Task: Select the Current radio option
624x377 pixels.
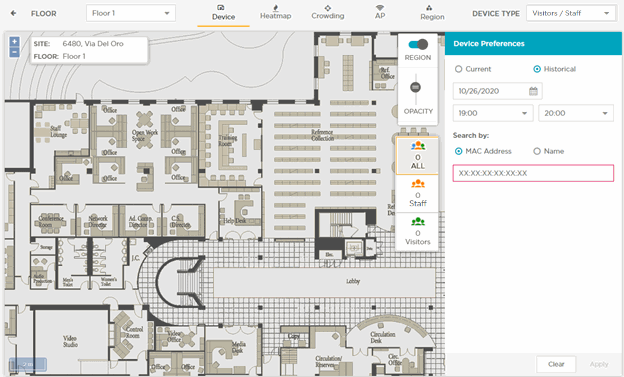Action: (x=458, y=69)
